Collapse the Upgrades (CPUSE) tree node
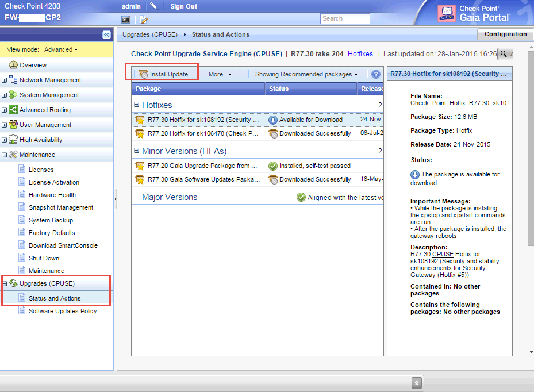This screenshot has width=534, height=392. 5,284
